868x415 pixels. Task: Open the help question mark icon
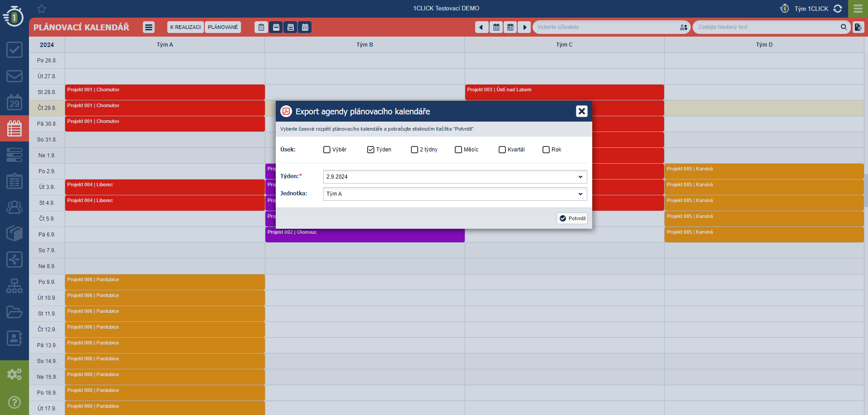(x=14, y=402)
